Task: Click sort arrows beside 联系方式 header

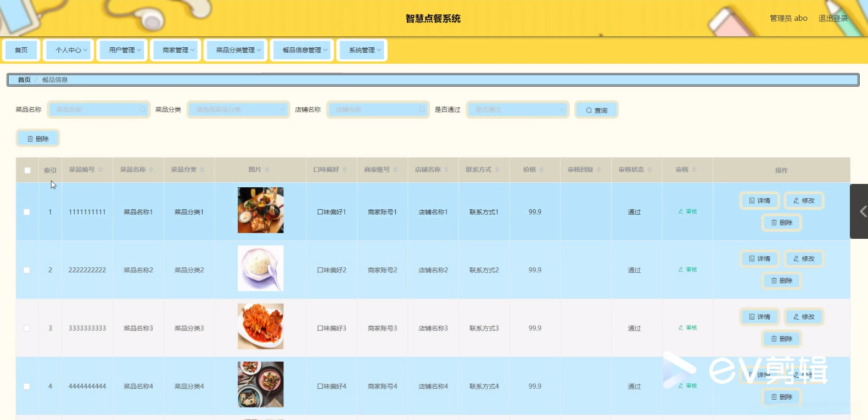Action: tap(497, 170)
